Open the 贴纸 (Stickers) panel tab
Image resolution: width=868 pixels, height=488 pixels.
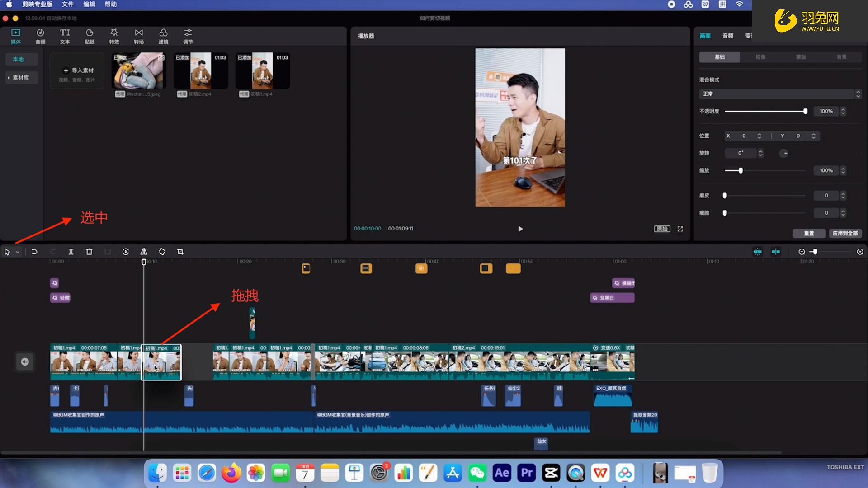coord(90,37)
